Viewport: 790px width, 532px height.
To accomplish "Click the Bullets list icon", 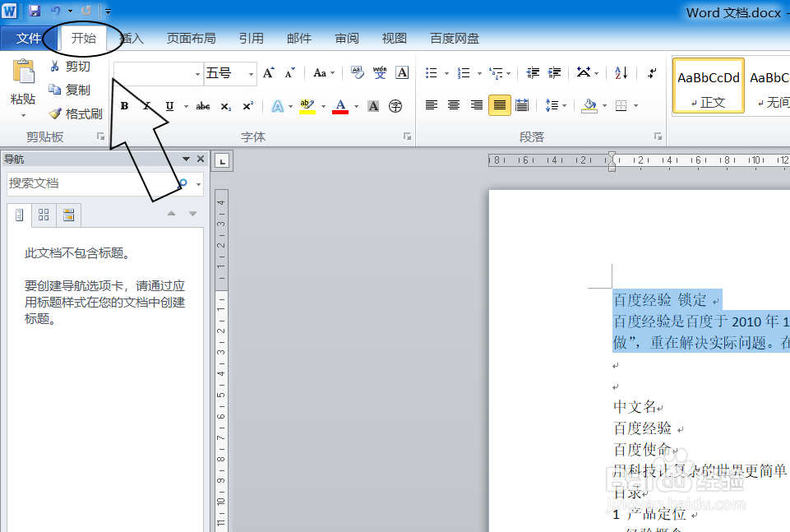I will pos(432,73).
